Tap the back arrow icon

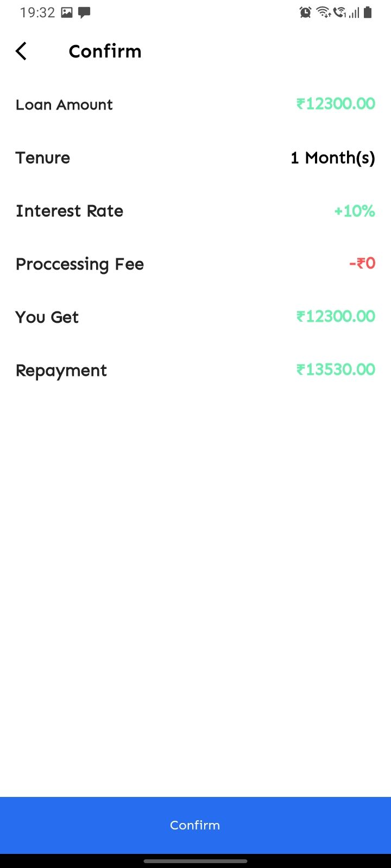[x=21, y=51]
